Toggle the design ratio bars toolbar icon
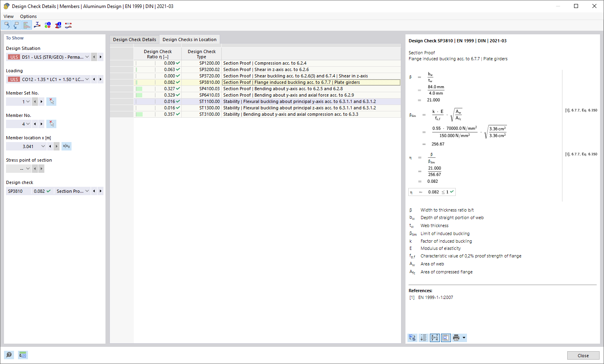604x364 pixels. (x=27, y=25)
